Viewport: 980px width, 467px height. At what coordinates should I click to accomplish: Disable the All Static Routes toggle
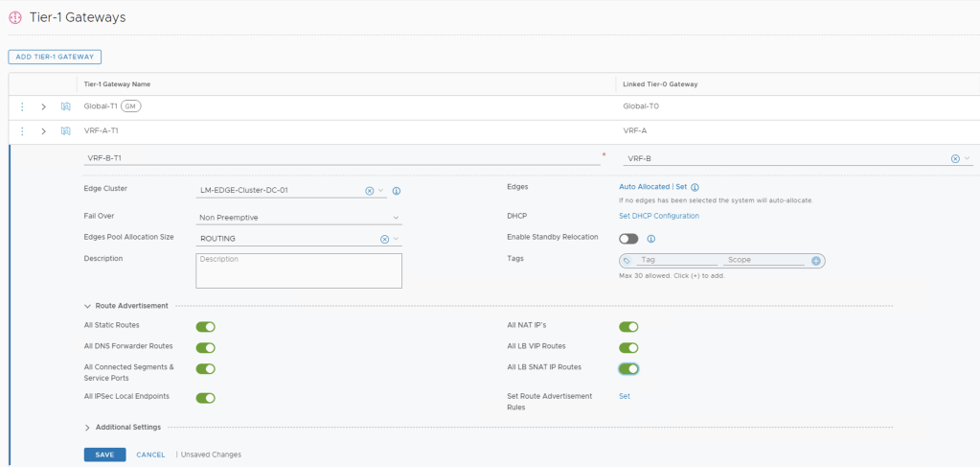click(x=205, y=327)
